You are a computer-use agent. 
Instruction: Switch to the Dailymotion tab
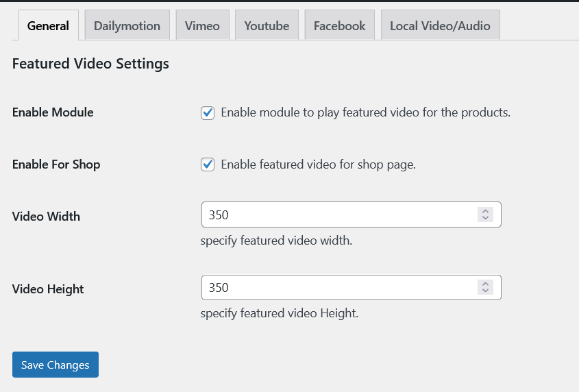point(127,26)
